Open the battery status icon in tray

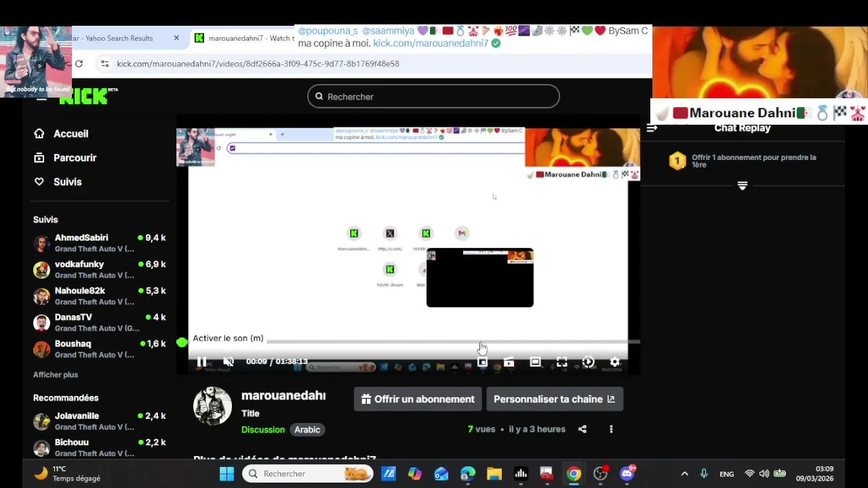click(780, 474)
